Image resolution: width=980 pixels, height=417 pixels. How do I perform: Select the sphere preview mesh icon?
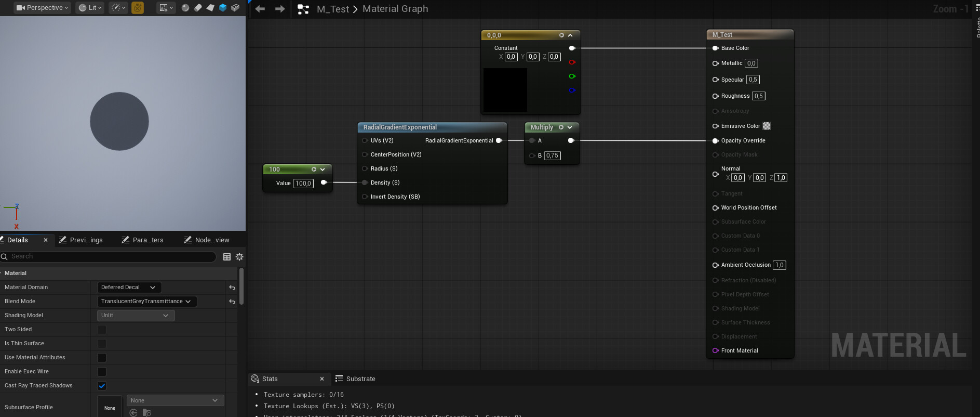(x=185, y=8)
